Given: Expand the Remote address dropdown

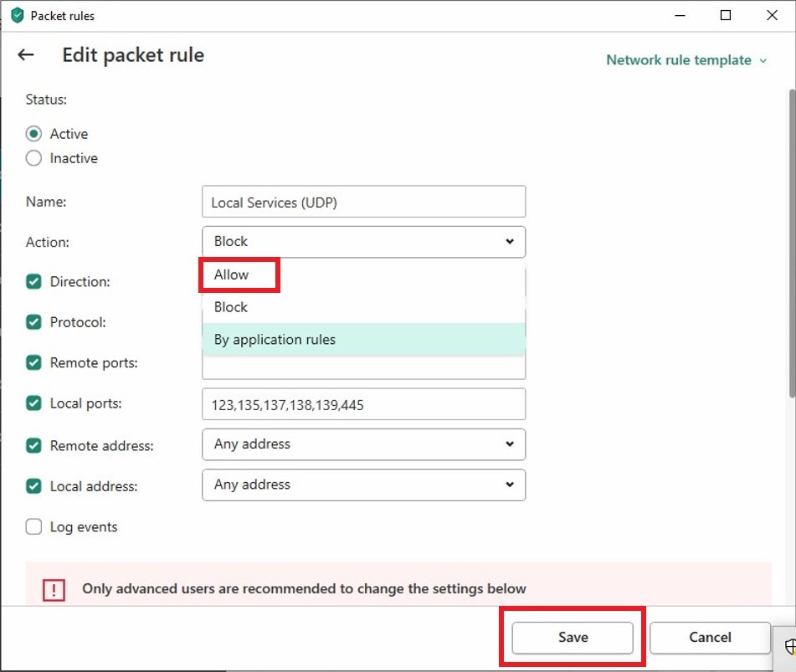Looking at the screenshot, I should tap(363, 444).
